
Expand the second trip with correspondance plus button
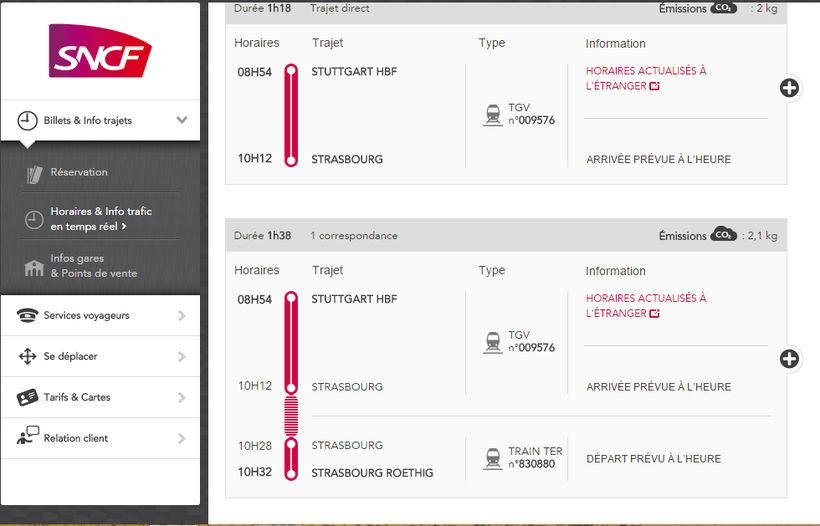point(789,358)
